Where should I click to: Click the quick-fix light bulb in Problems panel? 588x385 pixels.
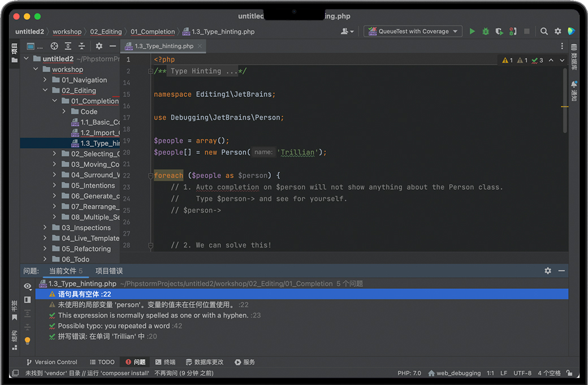pyautogui.click(x=27, y=340)
